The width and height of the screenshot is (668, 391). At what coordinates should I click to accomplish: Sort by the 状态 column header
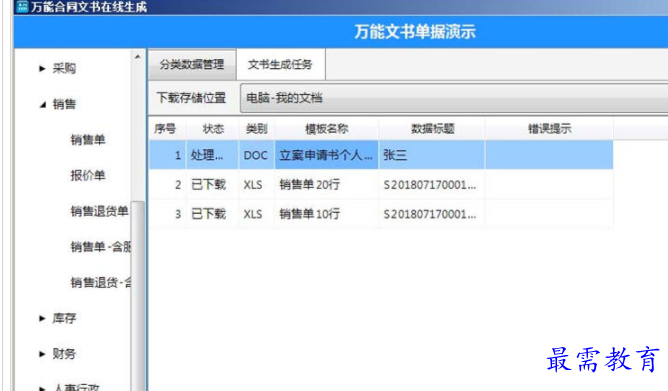pos(213,129)
